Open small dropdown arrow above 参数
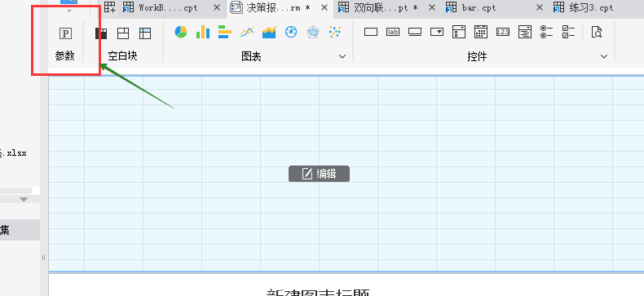The height and width of the screenshot is (296, 644). coord(69,11)
